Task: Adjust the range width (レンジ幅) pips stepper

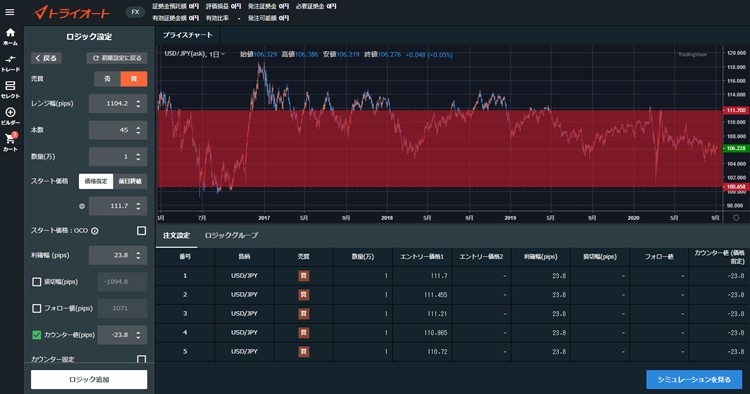Action: tap(138, 104)
